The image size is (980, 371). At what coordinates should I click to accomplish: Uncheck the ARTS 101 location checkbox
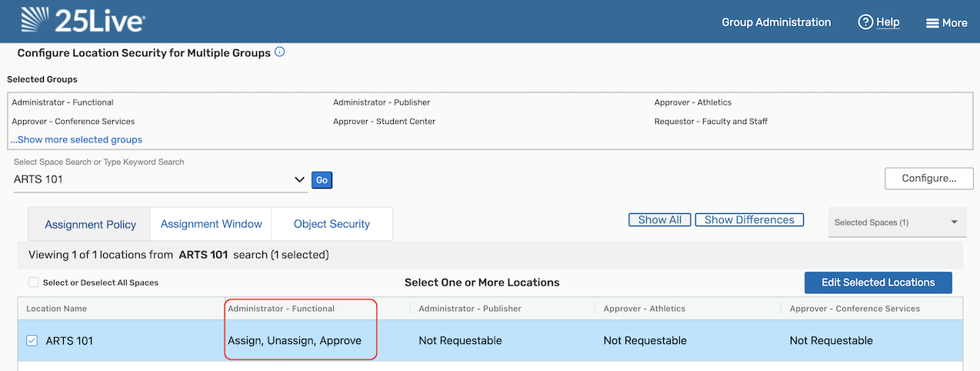(32, 340)
